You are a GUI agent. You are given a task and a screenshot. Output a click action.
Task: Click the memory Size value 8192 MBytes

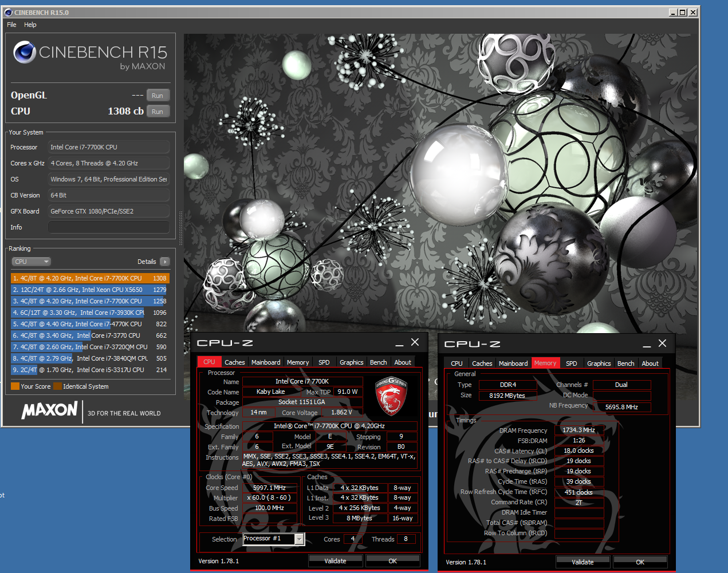coord(507,396)
